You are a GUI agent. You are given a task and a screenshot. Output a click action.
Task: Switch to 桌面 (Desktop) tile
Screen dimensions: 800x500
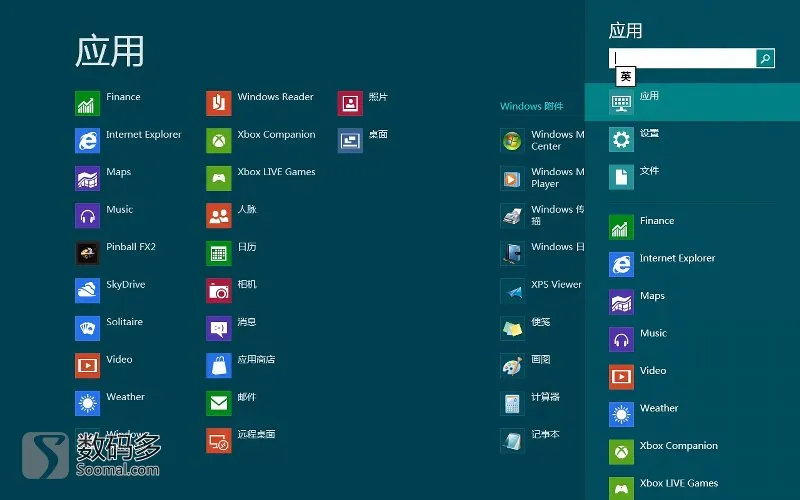[363, 140]
